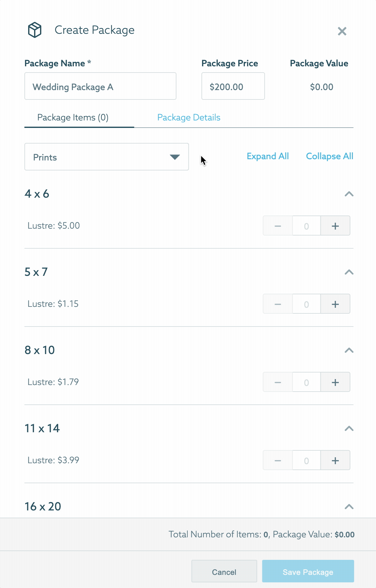Click the 8 x 10 quantity input box
376x588 pixels.
point(306,382)
